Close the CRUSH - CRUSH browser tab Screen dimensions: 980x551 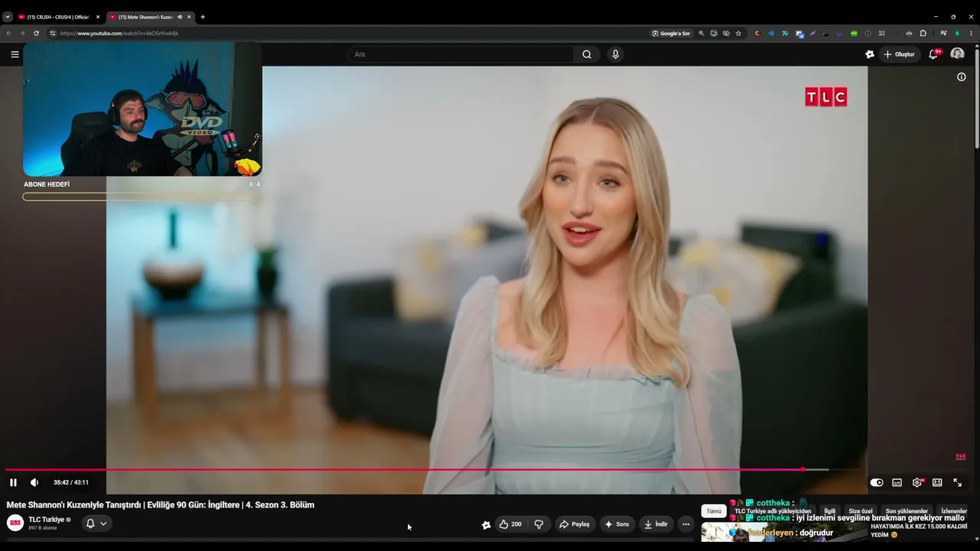point(98,17)
